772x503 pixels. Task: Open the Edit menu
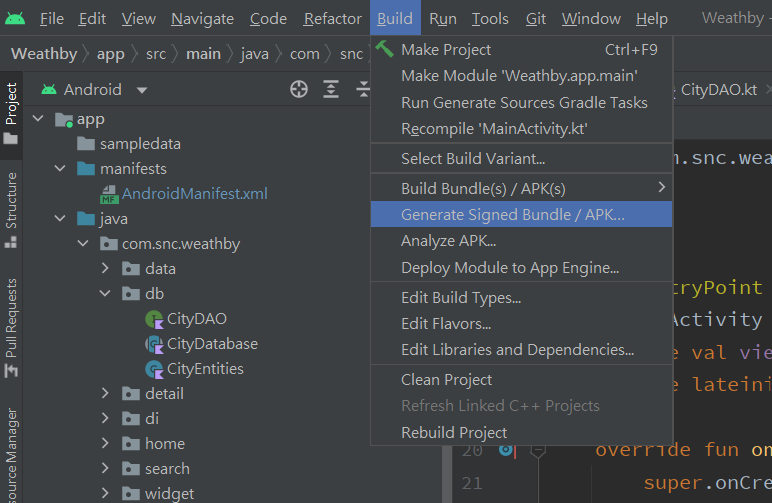[92, 19]
